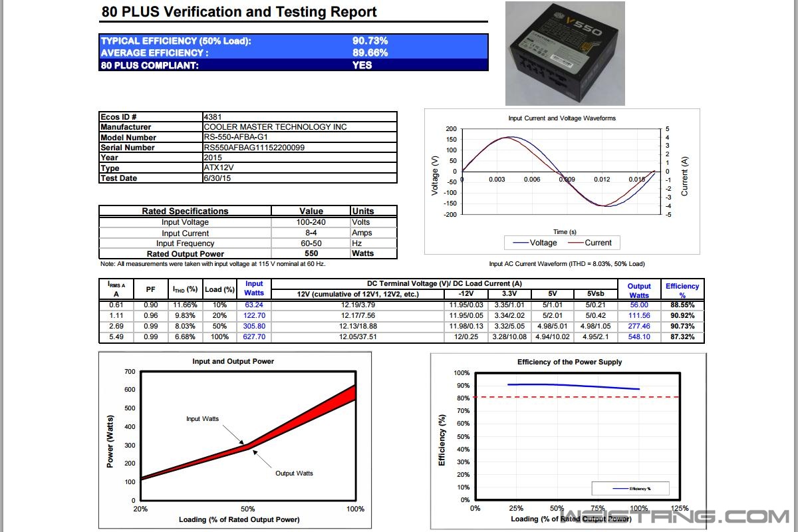Select the 12.19/3.79 12V cell

[x=358, y=305]
